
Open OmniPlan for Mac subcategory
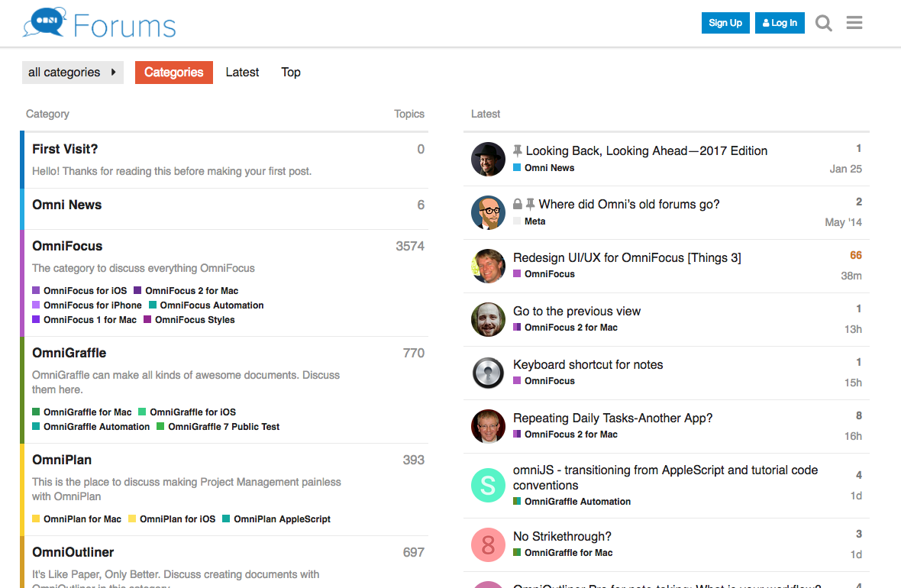click(x=76, y=519)
